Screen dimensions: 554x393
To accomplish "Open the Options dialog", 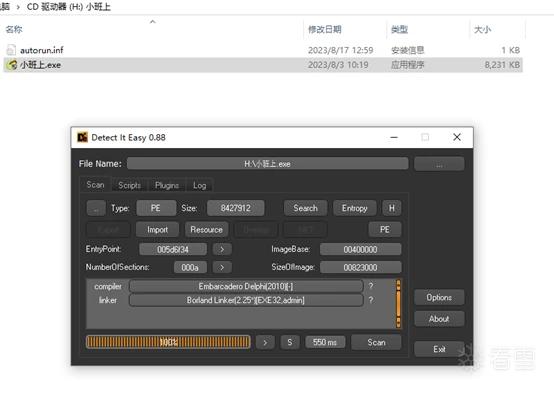I will click(x=439, y=298).
